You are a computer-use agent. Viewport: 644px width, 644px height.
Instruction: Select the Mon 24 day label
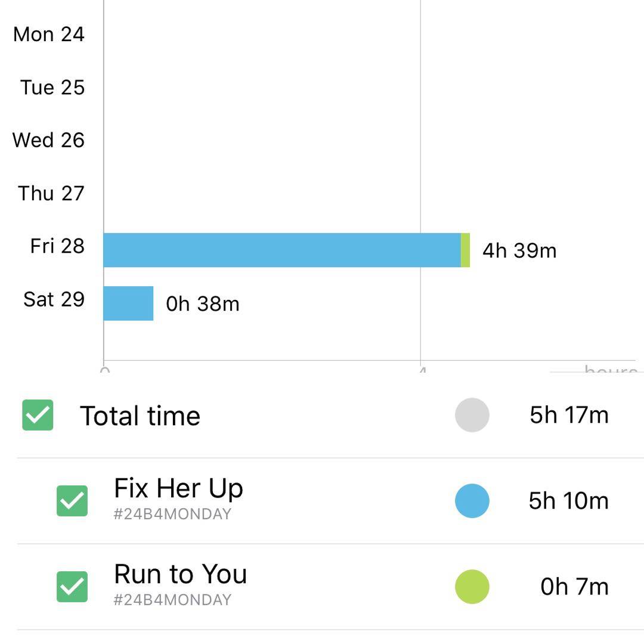coord(49,35)
